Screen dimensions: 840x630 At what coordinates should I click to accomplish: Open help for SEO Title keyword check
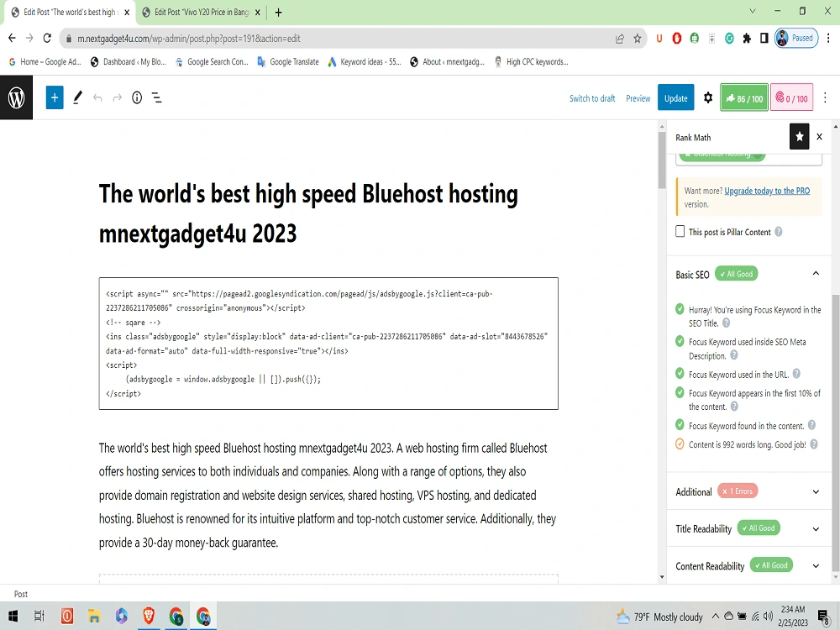(x=726, y=323)
